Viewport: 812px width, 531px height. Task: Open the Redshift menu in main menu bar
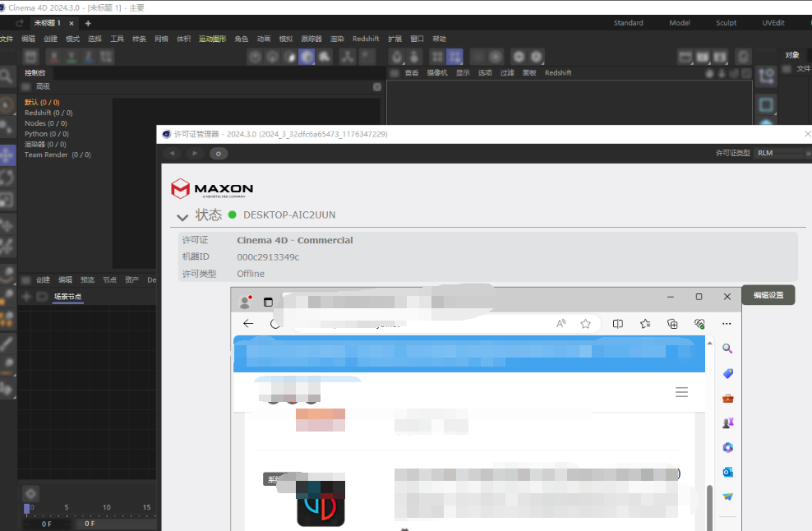point(366,39)
